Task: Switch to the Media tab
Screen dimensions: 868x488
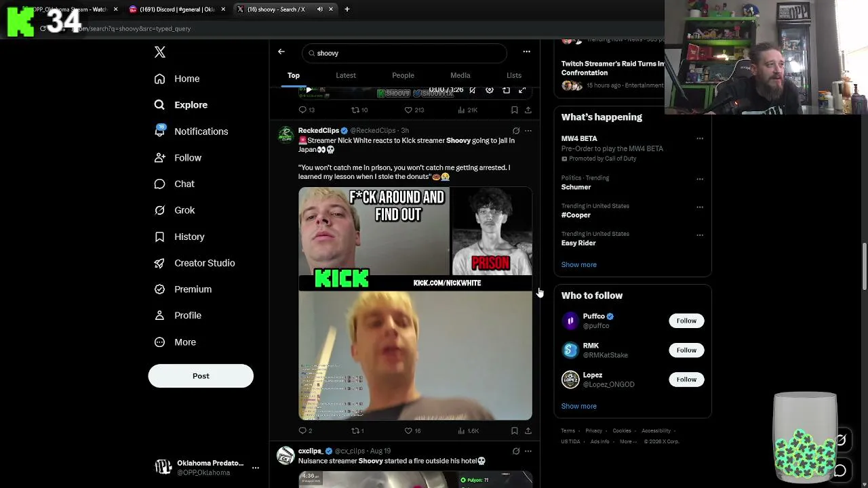Action: point(460,75)
